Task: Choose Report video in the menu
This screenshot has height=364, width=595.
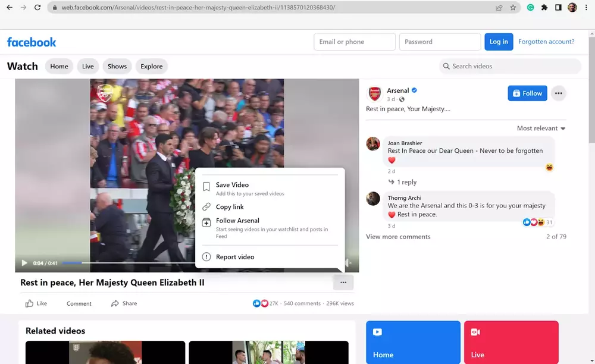Action: click(270, 257)
